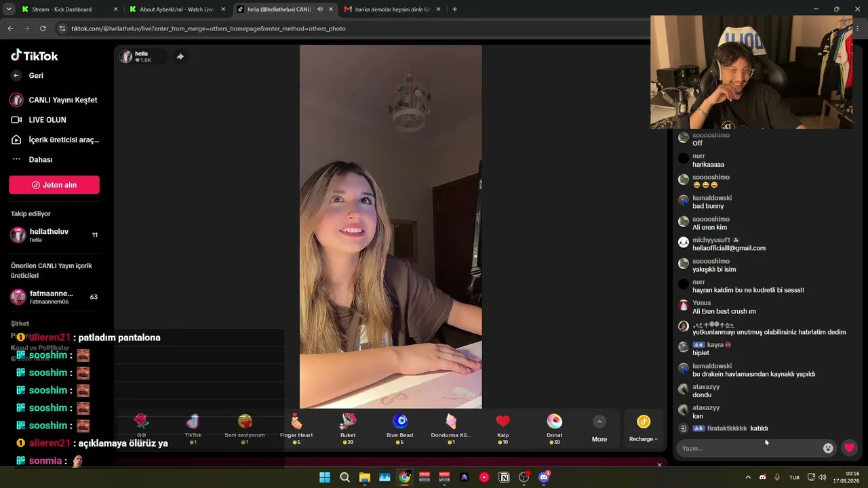Image resolution: width=868 pixels, height=488 pixels.
Task: Open a new browser tab
Action: click(x=454, y=9)
